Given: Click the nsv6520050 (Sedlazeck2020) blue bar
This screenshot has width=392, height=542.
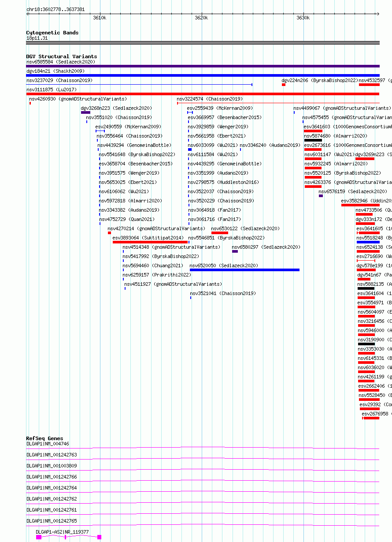Looking at the screenshot, I should click(x=244, y=270).
